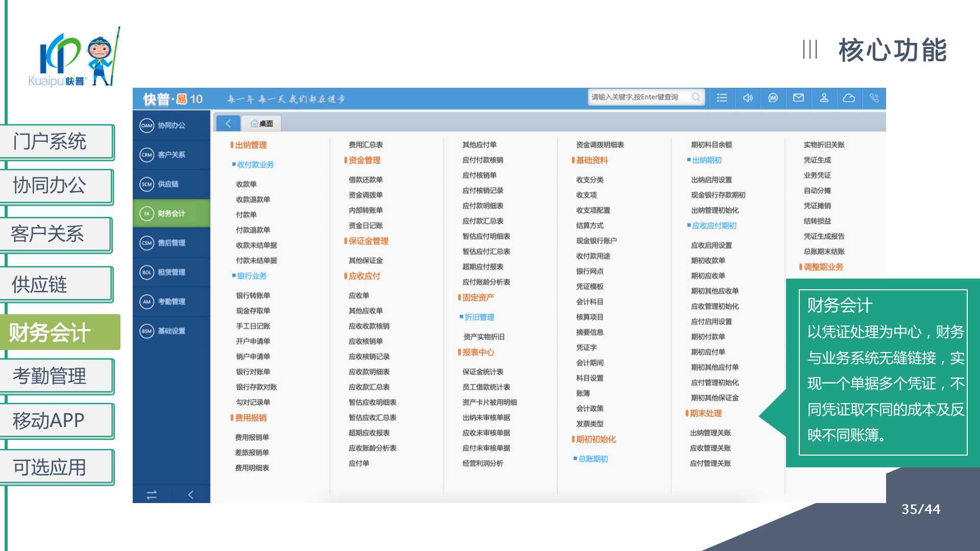Click the blue back arrow button
980x551 pixels.
(x=228, y=123)
